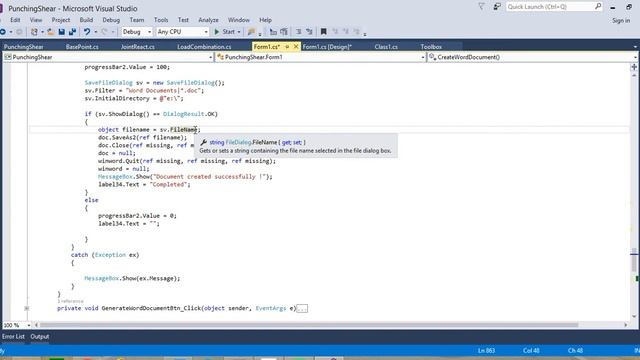
Task: Click the Open File folder icon
Action: point(51,32)
